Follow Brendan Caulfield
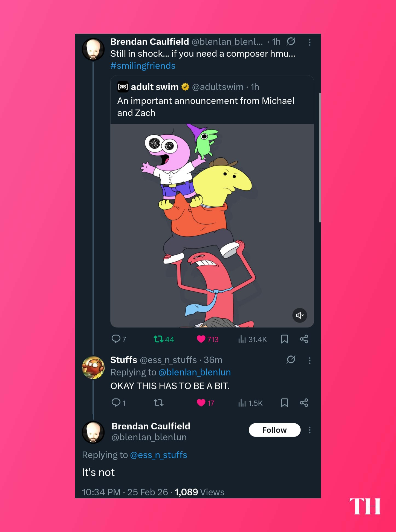Screen dimensions: 396x532 [274, 430]
